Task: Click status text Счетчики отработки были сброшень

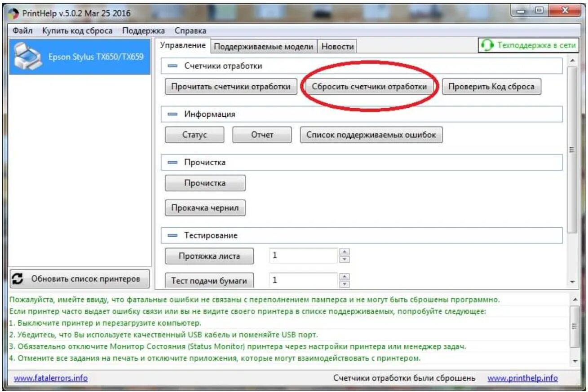Action: (x=404, y=378)
